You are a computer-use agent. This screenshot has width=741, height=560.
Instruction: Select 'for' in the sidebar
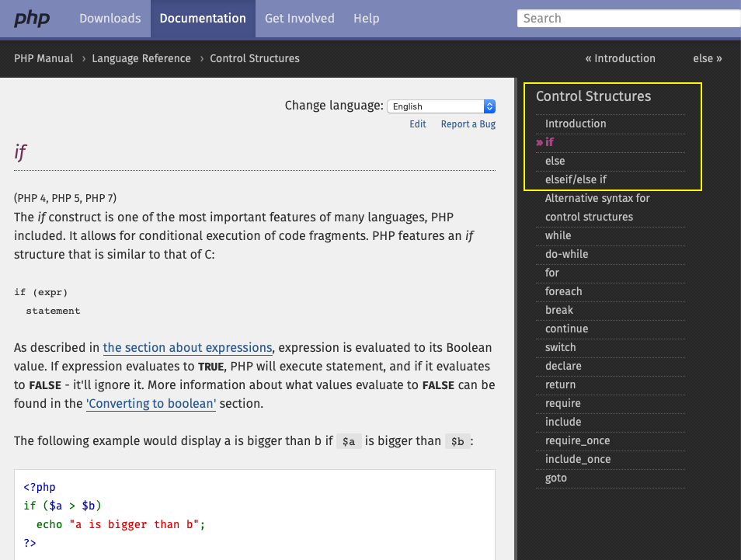552,273
